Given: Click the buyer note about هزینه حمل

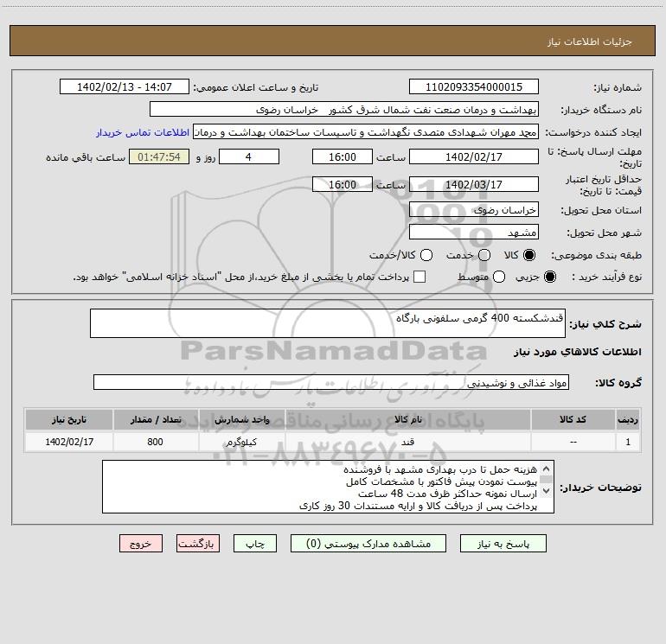Looking at the screenshot, I should pos(440,469).
